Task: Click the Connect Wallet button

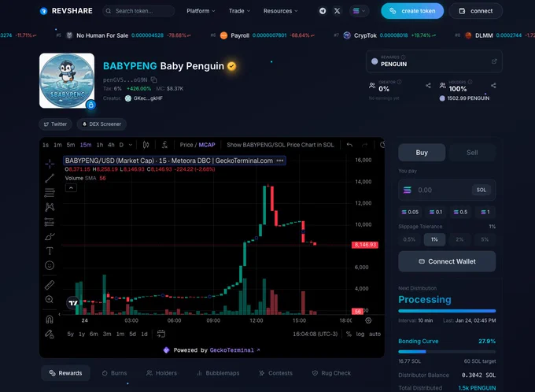Action: (447, 261)
